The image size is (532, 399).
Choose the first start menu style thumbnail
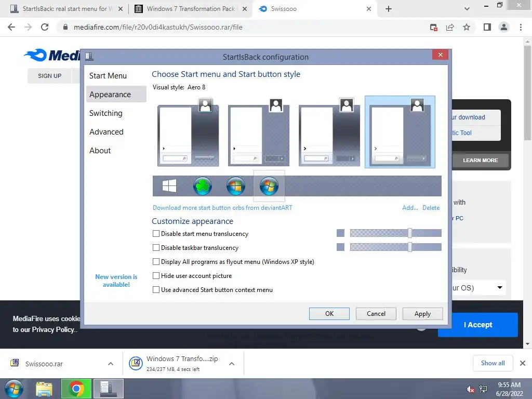coord(188,132)
